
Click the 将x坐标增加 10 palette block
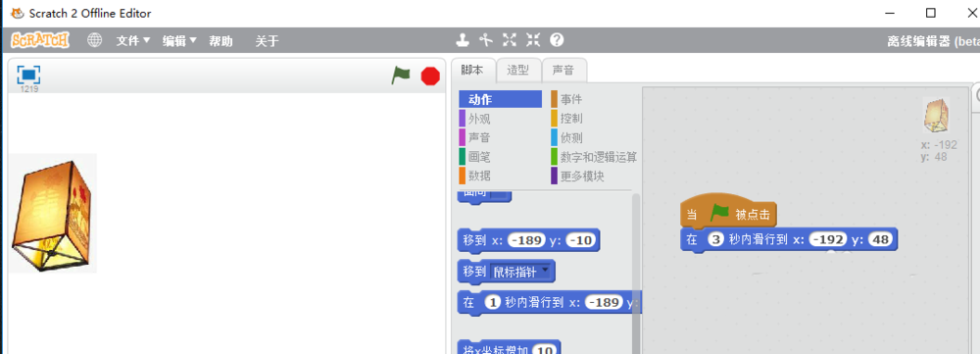(509, 348)
